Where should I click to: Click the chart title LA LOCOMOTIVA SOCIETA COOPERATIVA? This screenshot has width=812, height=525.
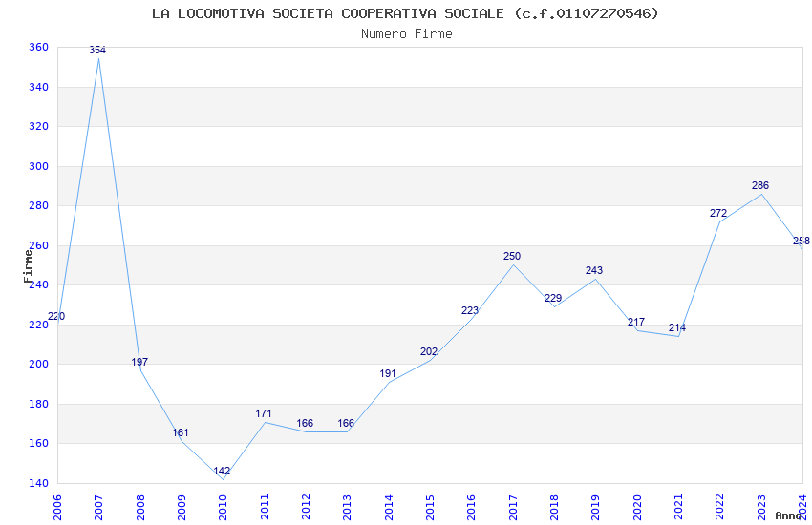point(405,13)
